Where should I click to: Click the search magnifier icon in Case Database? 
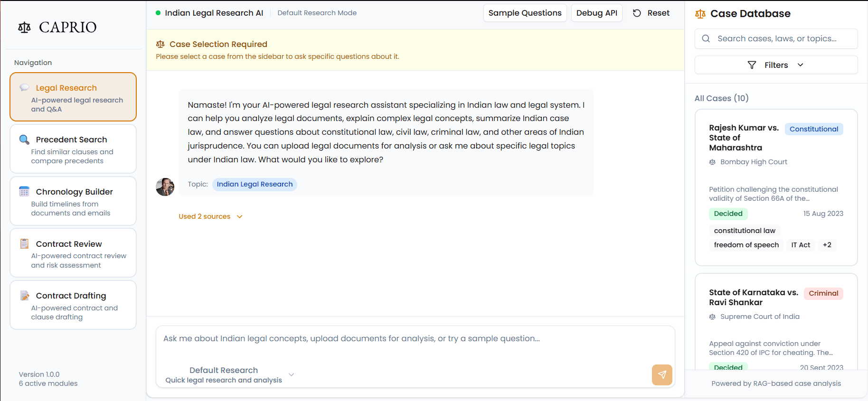(x=706, y=39)
